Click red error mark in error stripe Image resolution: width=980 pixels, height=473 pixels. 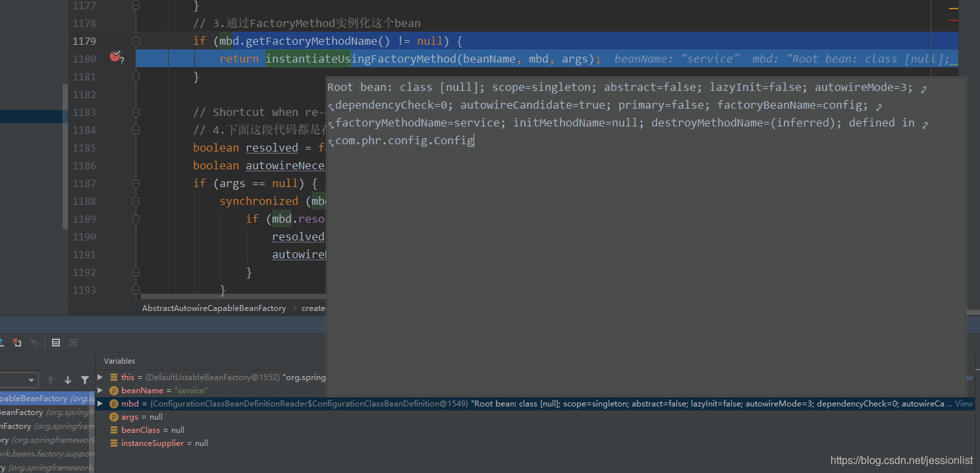954,20
